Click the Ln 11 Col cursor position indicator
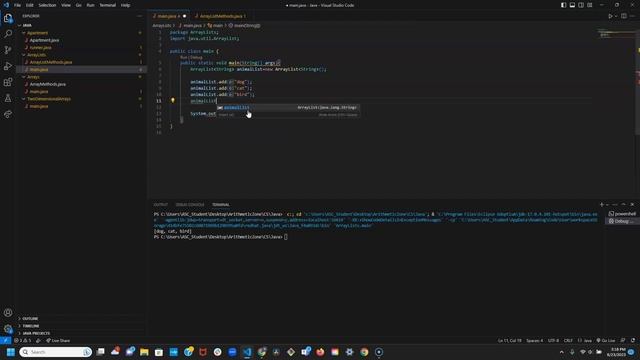Screen dimensions: 640x360 coord(509,340)
